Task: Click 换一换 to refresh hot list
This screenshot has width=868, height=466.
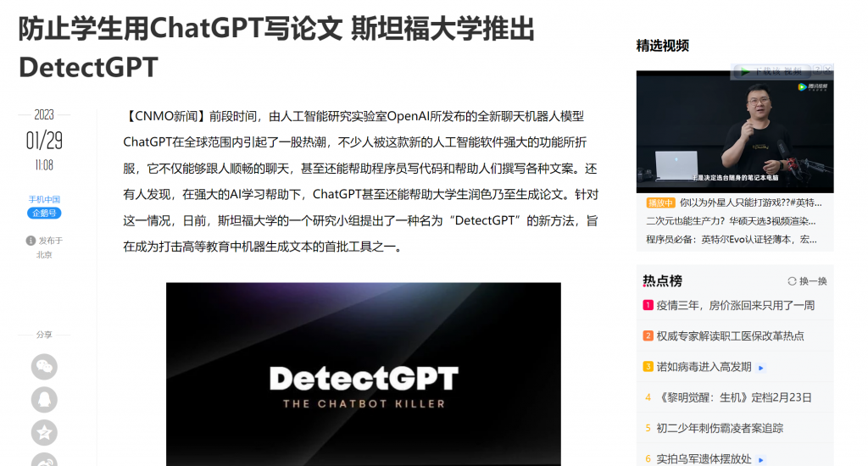Action: (807, 281)
